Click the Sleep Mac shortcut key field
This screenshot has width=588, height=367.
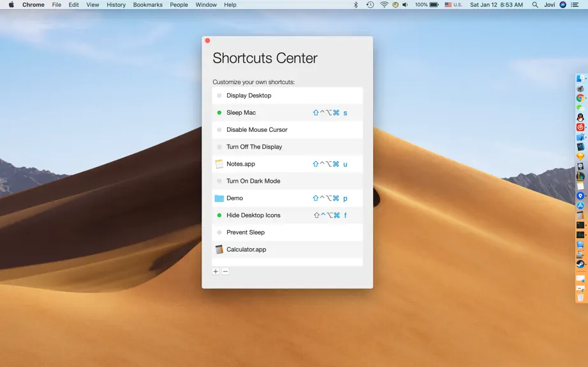330,113
